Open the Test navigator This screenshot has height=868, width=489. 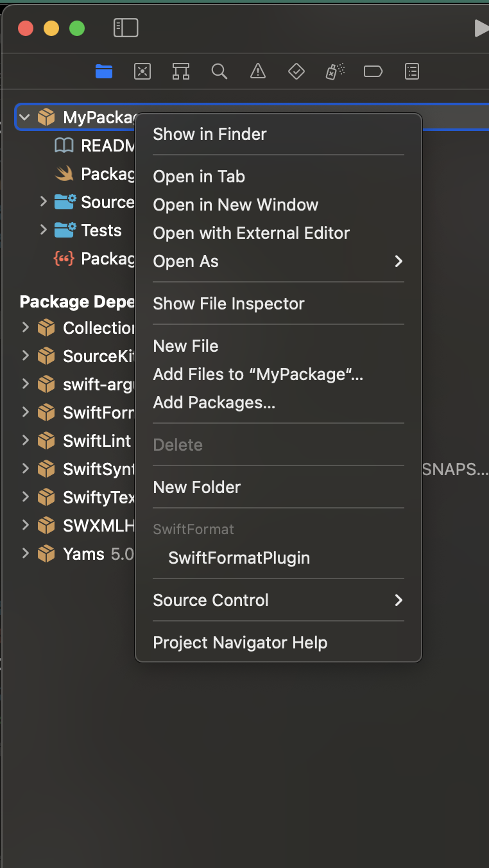coord(296,71)
